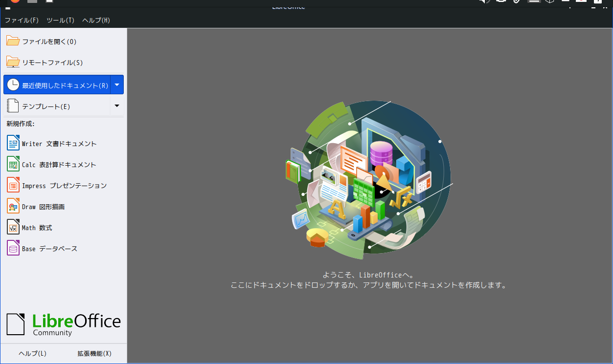The width and height of the screenshot is (613, 364).
Task: Show テンプレート(E) templates
Action: 57,106
